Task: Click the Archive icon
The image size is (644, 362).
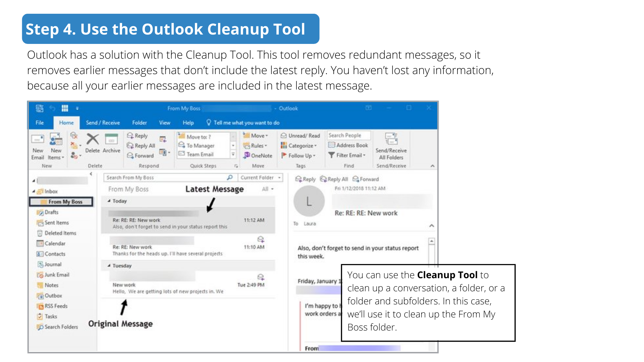Action: tap(111, 139)
